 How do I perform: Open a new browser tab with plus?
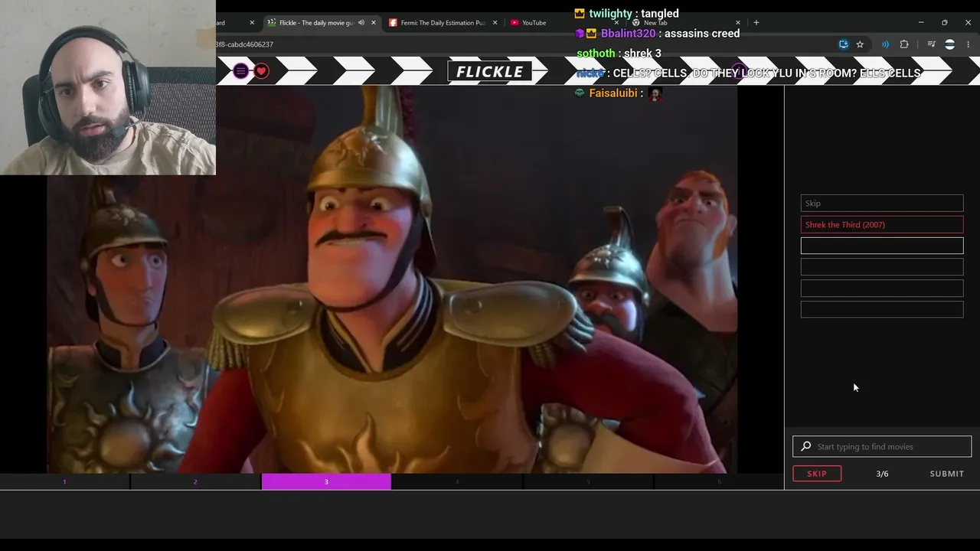tap(756, 23)
